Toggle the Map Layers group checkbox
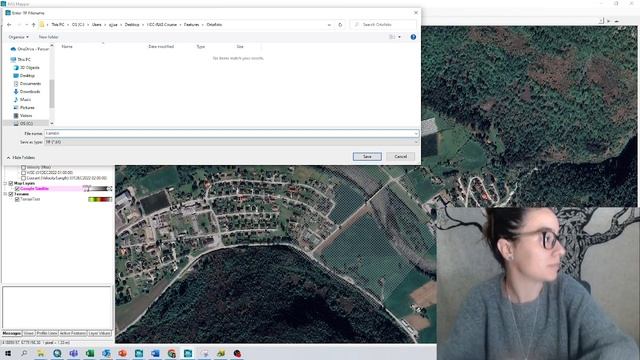The width and height of the screenshot is (640, 360). 11,184
